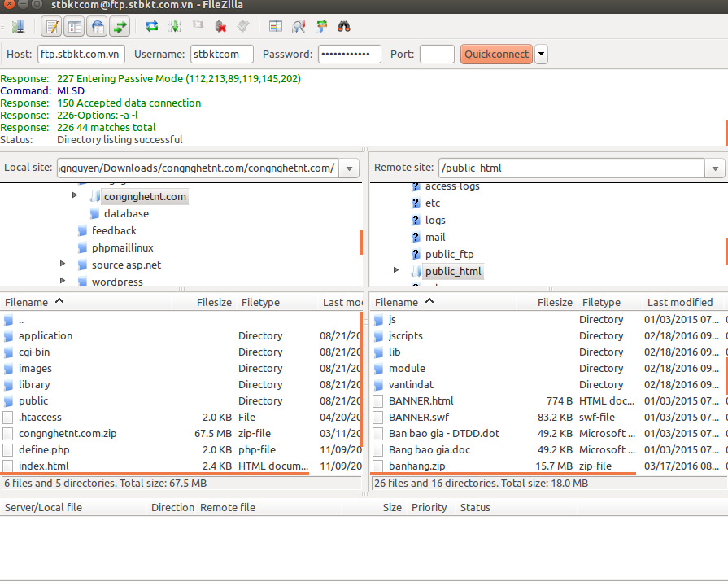Toggle the transfer queue display

[120, 26]
